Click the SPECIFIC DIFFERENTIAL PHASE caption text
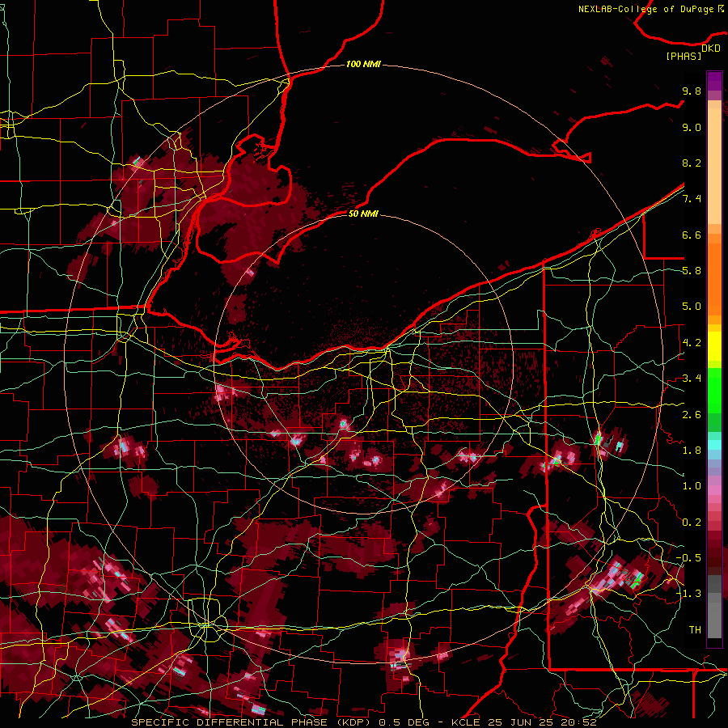Image resolution: width=728 pixels, height=728 pixels. [230, 722]
